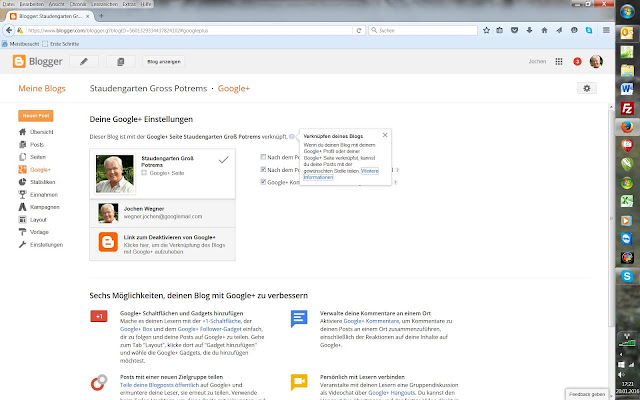
Task: Open the Meine Blogs link
Action: tap(42, 89)
